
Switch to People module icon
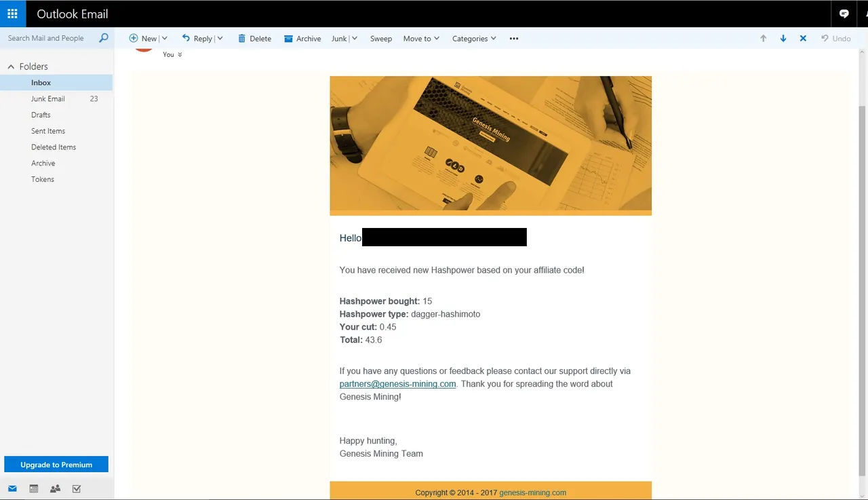(x=55, y=488)
